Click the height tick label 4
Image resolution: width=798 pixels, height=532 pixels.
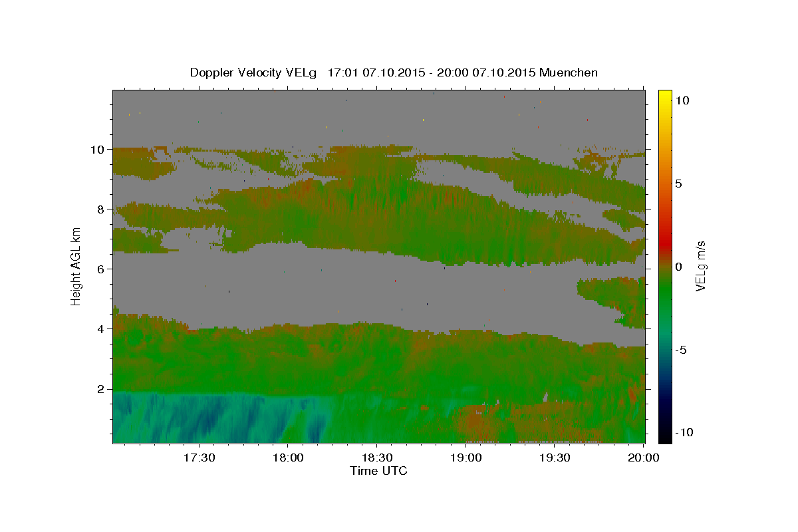pos(101,329)
